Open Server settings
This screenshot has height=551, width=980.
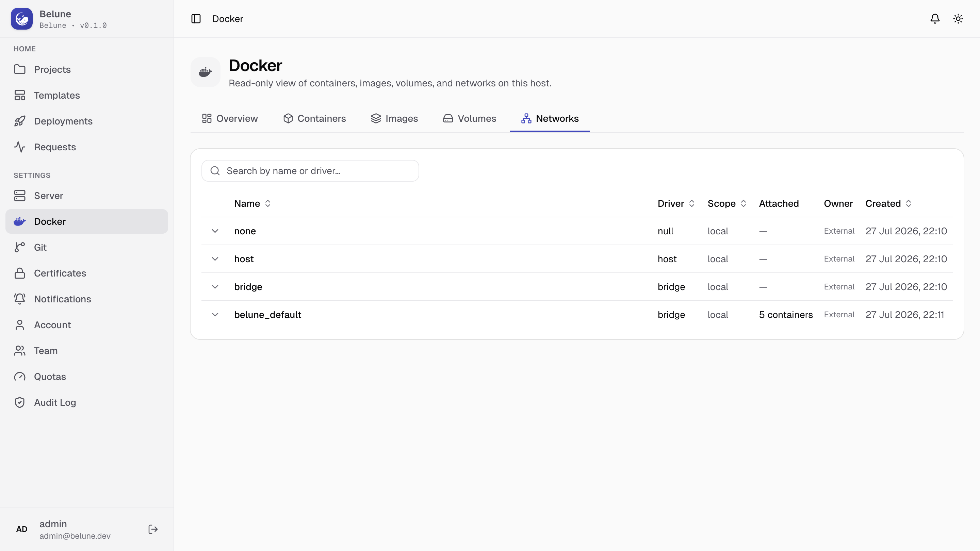(x=87, y=196)
